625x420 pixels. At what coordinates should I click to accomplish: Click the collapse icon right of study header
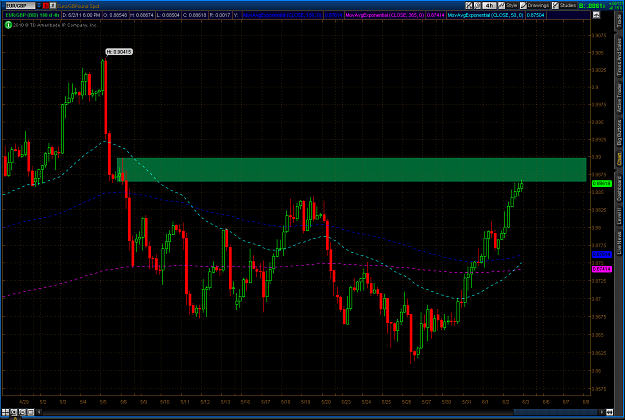pos(596,15)
